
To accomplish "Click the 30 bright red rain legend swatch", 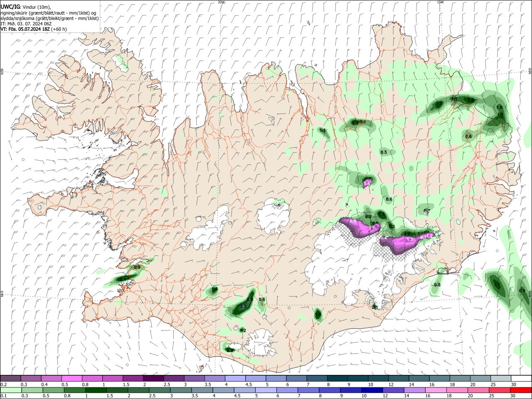I will click(x=520, y=390).
